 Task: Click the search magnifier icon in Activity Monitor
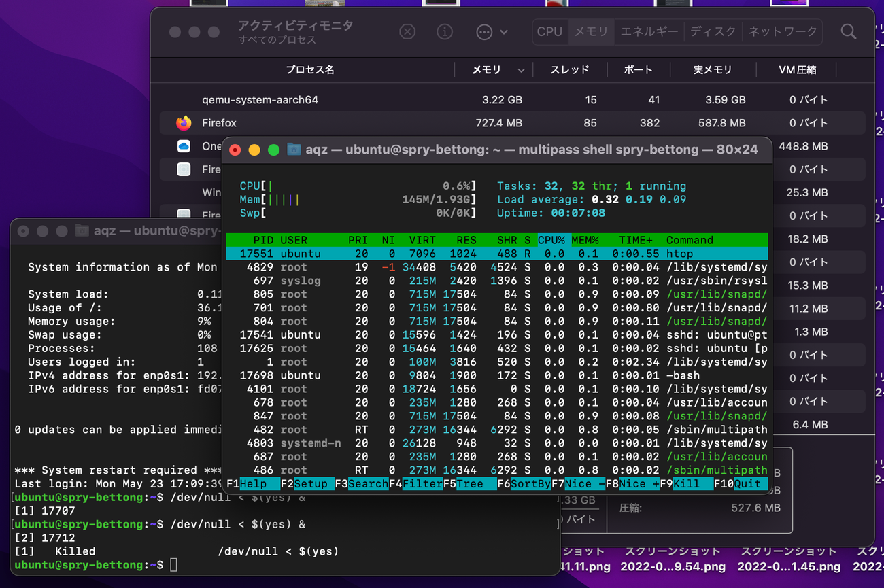tap(848, 32)
